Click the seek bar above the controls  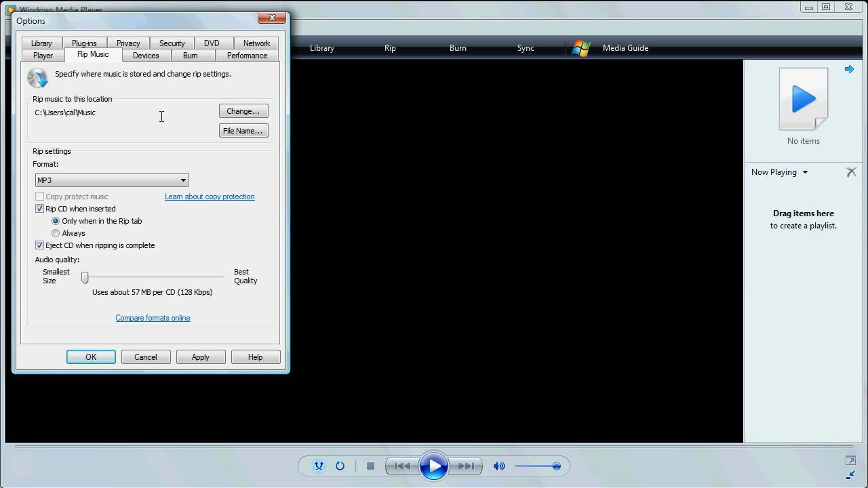pos(434,447)
